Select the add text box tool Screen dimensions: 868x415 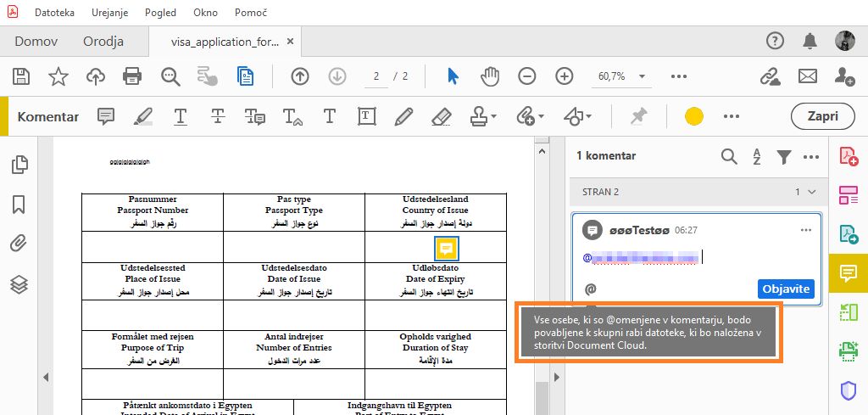click(x=366, y=116)
